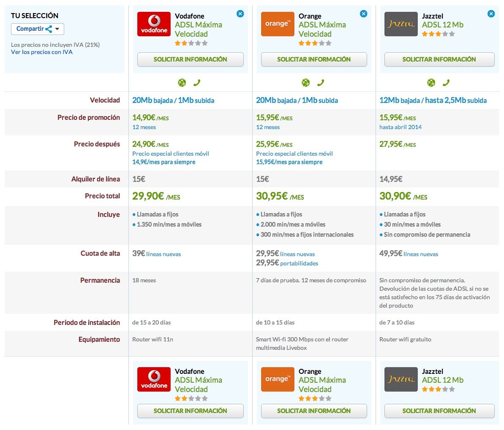Image resolution: width=504 pixels, height=430 pixels.
Task: Remove Vodafone from selection with X icon
Action: (x=240, y=14)
